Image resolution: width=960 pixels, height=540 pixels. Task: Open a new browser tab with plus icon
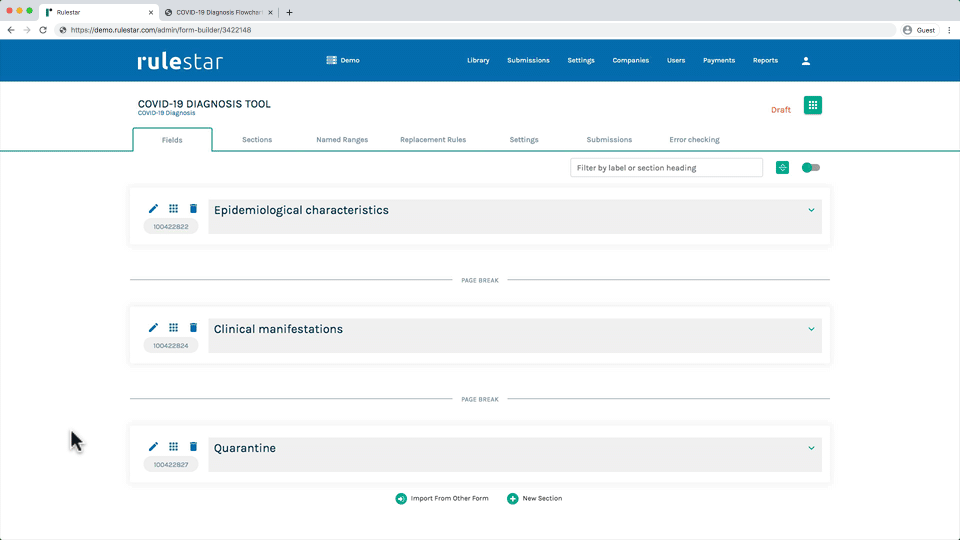[290, 12]
